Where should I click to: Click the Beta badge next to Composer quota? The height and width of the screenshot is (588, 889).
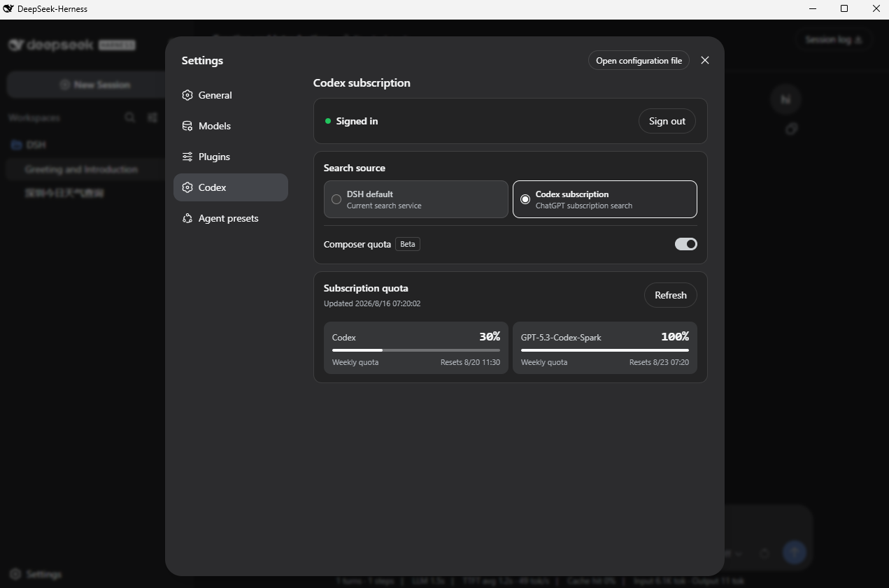(408, 244)
